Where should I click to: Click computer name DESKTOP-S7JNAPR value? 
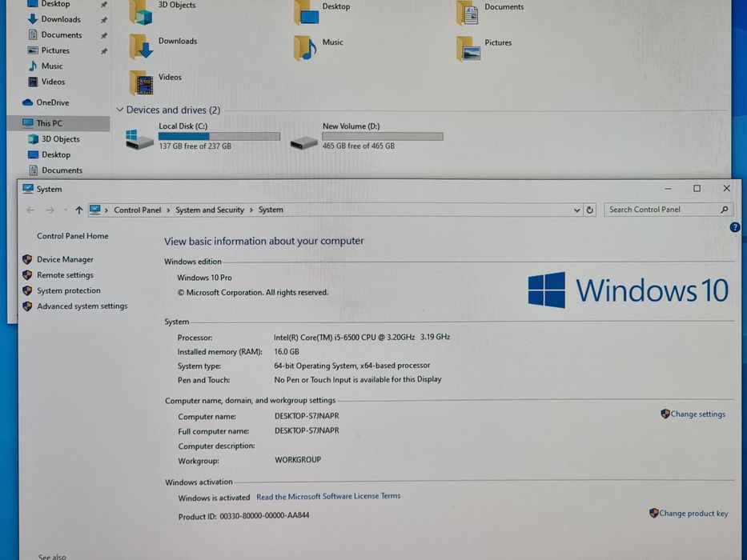coord(307,416)
